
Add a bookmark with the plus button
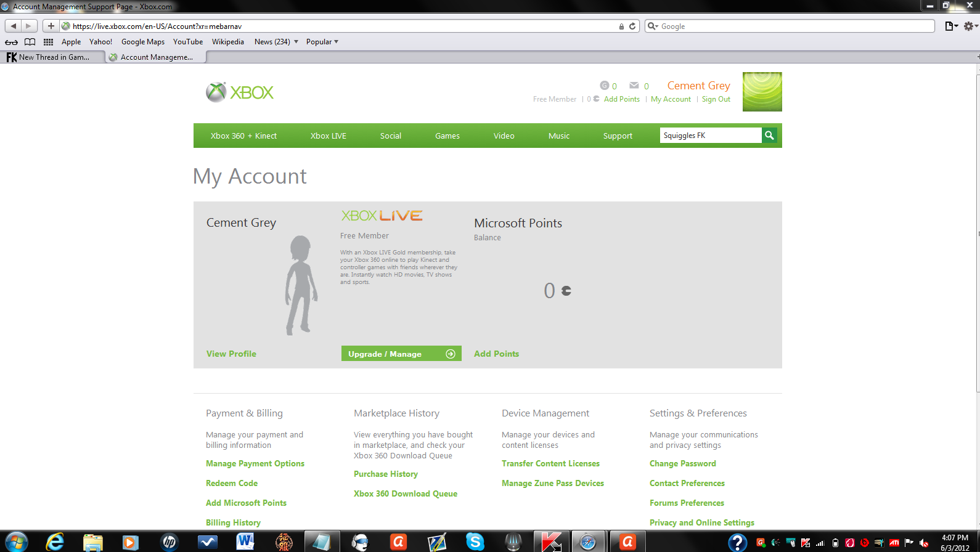[51, 26]
